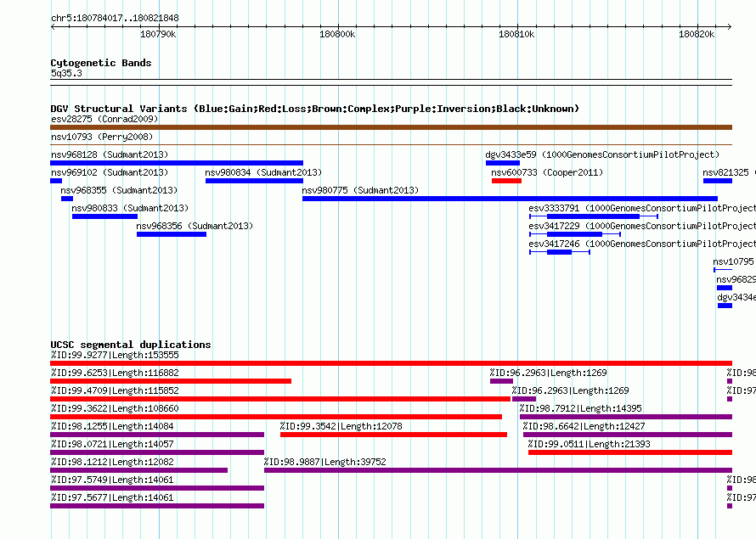This screenshot has width=756, height=539.
Task: Click the esv28275 (Conrad2009) brown variant bar
Action: (x=391, y=127)
